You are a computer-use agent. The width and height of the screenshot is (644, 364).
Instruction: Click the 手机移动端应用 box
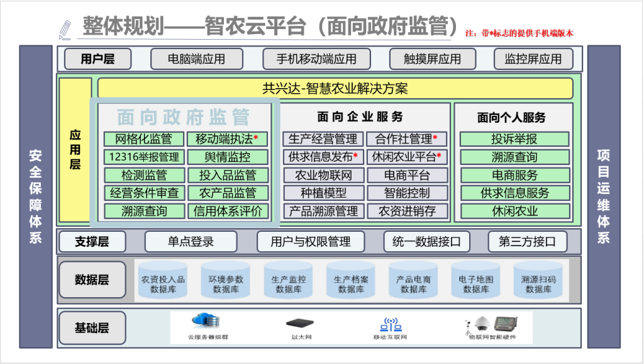click(316, 59)
